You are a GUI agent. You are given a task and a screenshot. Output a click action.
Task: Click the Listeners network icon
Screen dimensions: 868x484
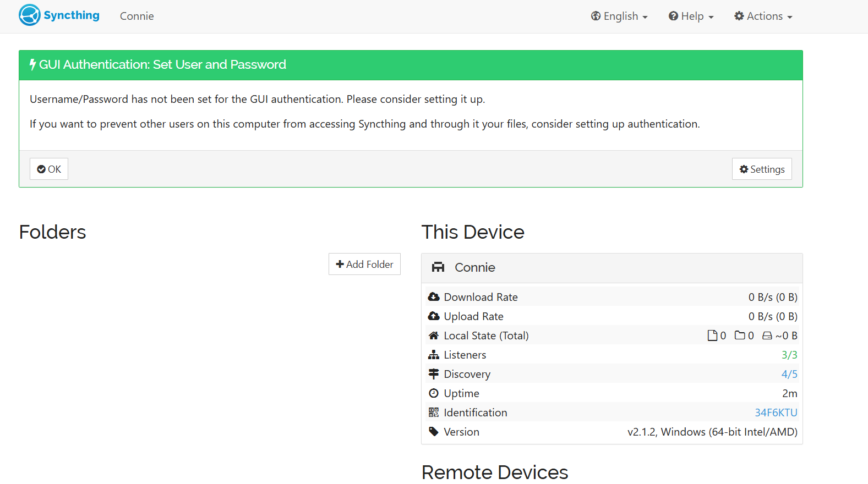434,355
